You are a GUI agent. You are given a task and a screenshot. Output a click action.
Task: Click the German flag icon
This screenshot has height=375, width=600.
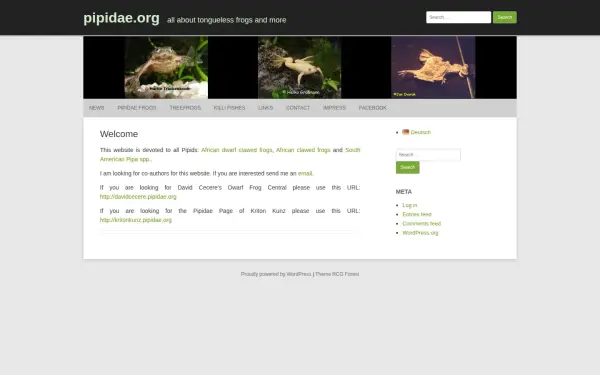[x=406, y=132]
